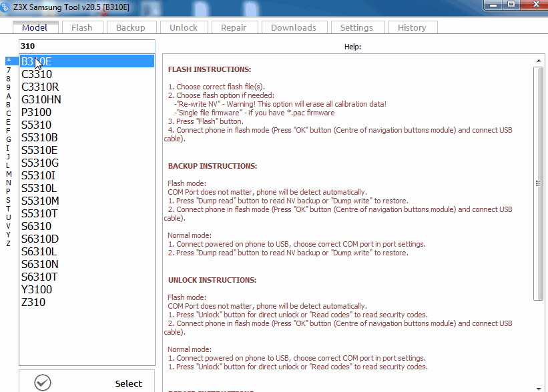This screenshot has height=392, width=548.
Task: Select model S5310E
Action: tap(87, 150)
